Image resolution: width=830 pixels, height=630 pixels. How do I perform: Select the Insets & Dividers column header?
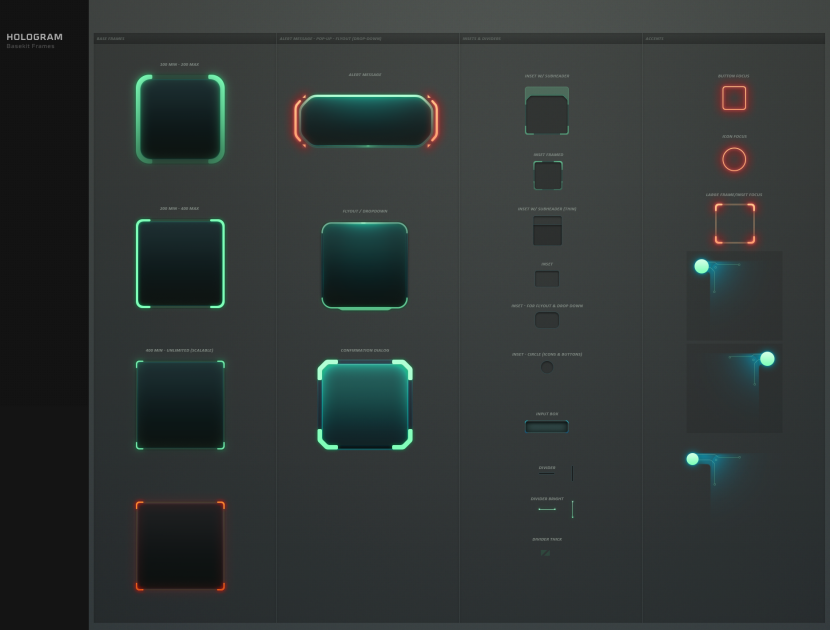pos(481,39)
